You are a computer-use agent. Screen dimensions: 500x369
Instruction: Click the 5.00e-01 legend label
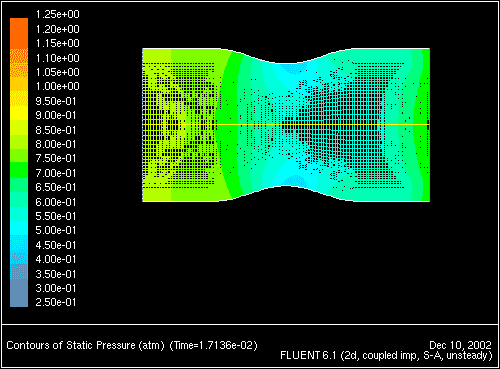tap(56, 230)
